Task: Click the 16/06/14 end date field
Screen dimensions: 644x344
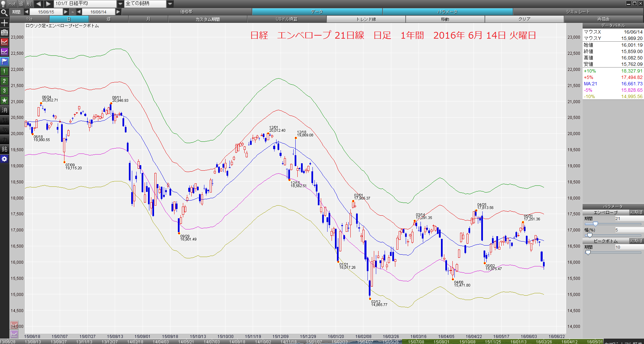Action: point(98,12)
